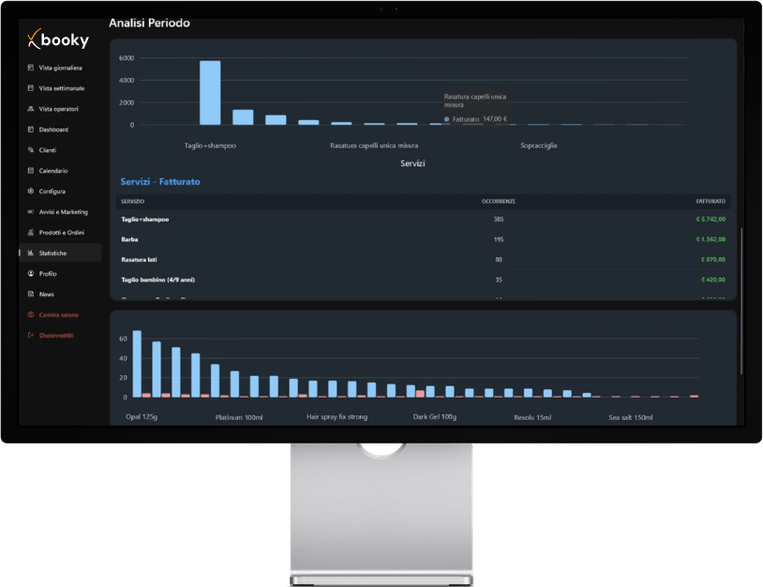Click the Fatturato column header
The image size is (763, 587).
point(710,201)
